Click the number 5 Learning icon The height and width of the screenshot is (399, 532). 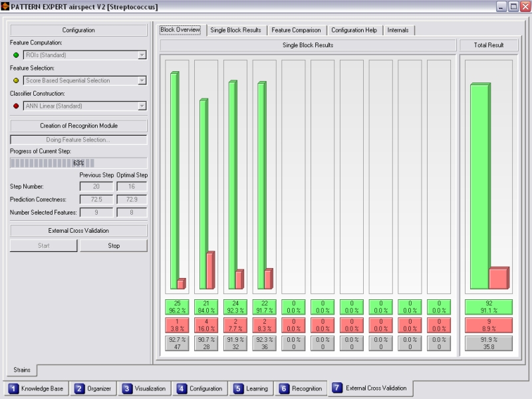(x=238, y=388)
